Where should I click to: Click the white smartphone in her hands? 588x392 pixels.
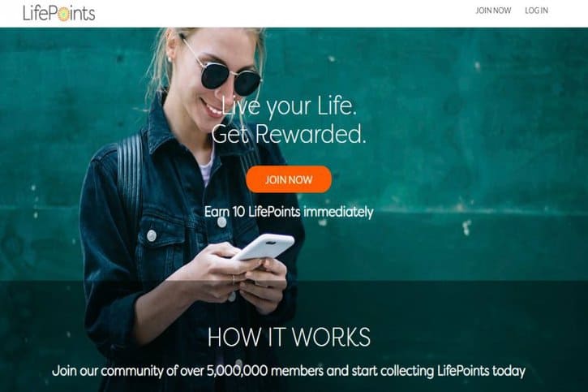pyautogui.click(x=264, y=247)
